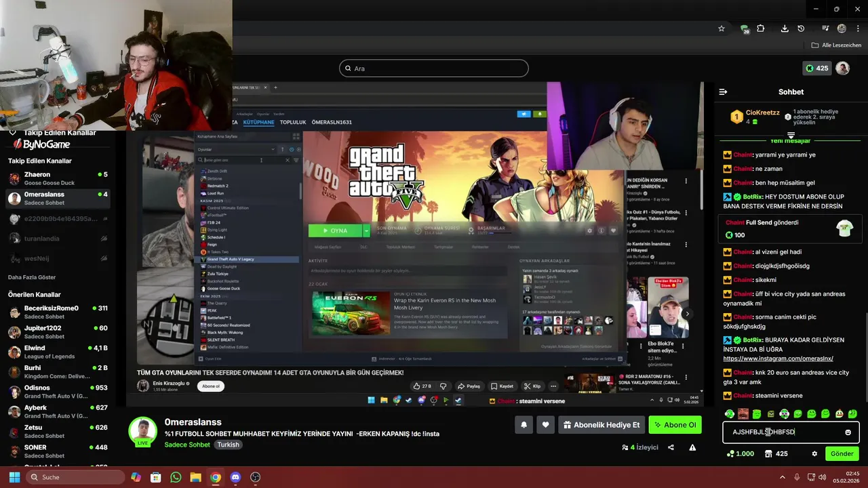
Task: Open the user avatar menu at top right
Action: pyautogui.click(x=842, y=68)
